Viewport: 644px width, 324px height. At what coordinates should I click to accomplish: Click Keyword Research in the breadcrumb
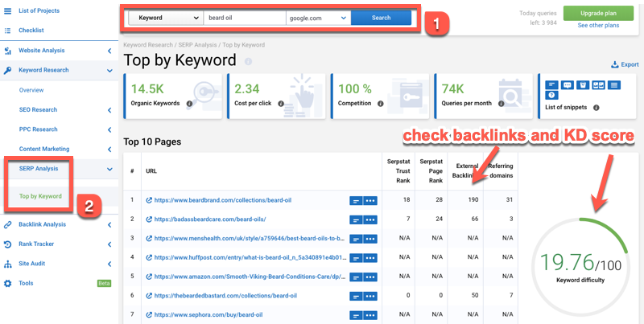(148, 45)
